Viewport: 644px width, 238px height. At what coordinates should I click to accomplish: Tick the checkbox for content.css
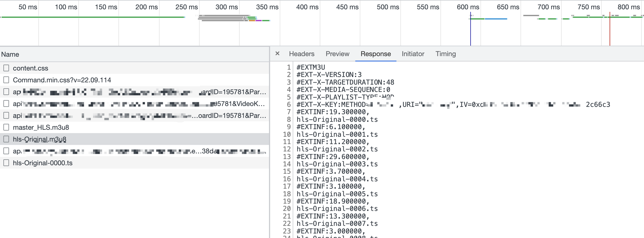coord(6,68)
